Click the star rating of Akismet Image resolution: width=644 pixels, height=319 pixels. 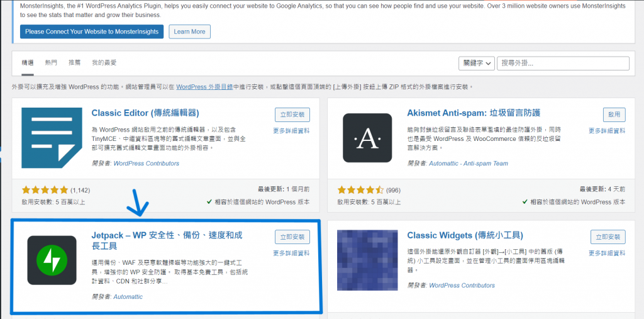point(360,190)
